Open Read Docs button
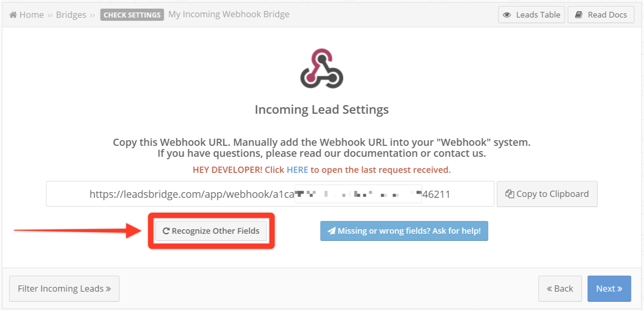The height and width of the screenshot is (311, 644). [x=601, y=15]
